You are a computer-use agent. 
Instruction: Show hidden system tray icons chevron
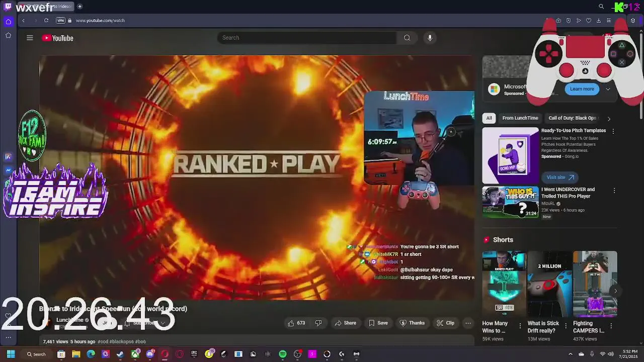pyautogui.click(x=571, y=354)
